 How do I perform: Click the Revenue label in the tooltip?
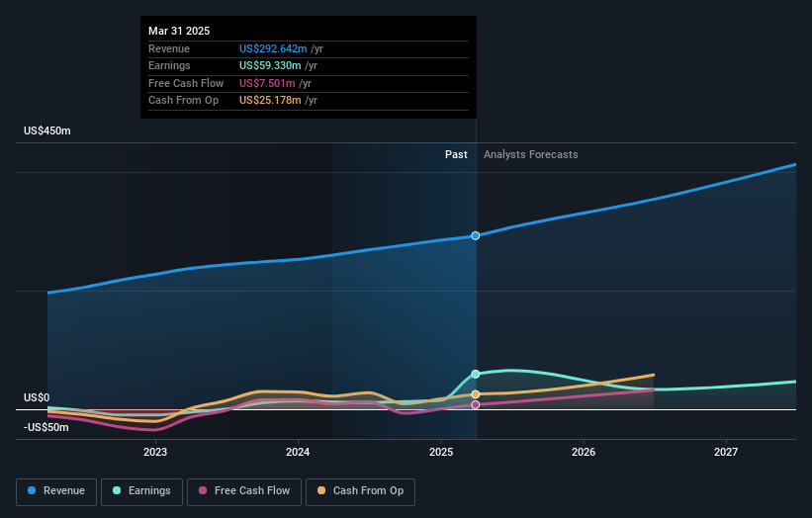pyautogui.click(x=169, y=48)
